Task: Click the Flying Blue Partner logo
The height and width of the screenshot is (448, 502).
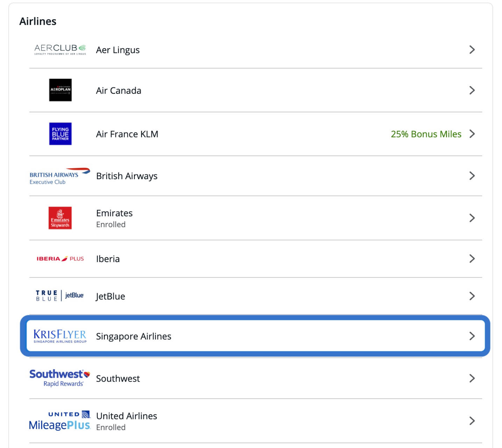Action: [60, 134]
